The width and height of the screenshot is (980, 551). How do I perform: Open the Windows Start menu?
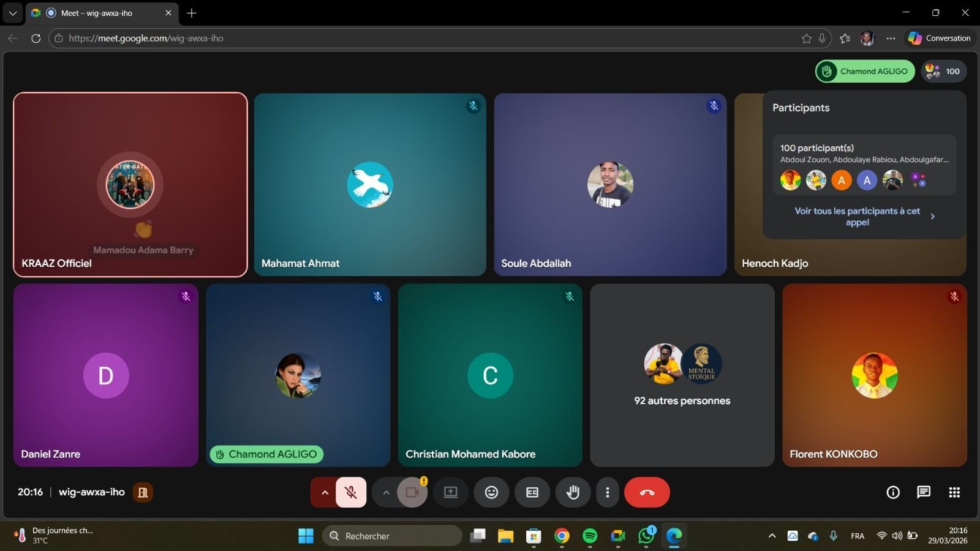(306, 536)
